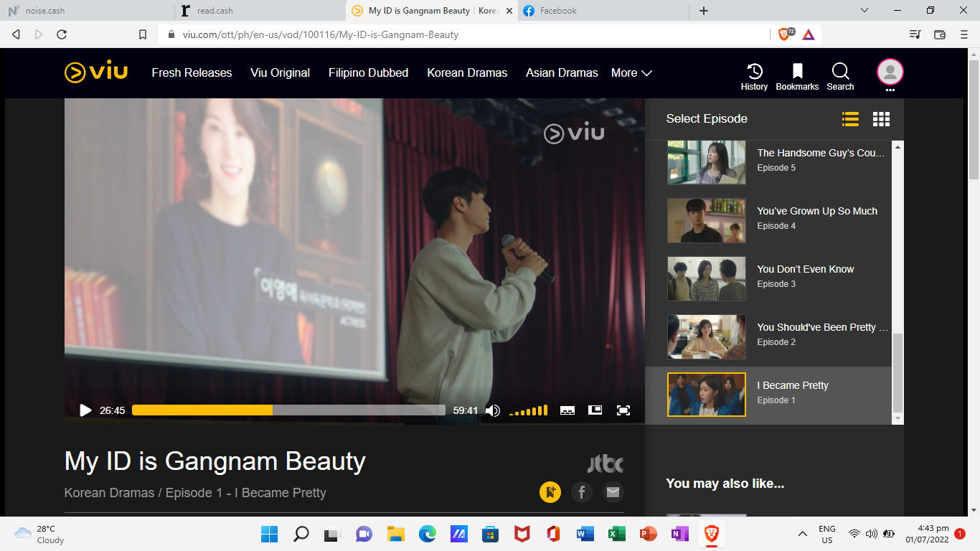
Task: Open the profile avatar menu
Action: point(890,72)
